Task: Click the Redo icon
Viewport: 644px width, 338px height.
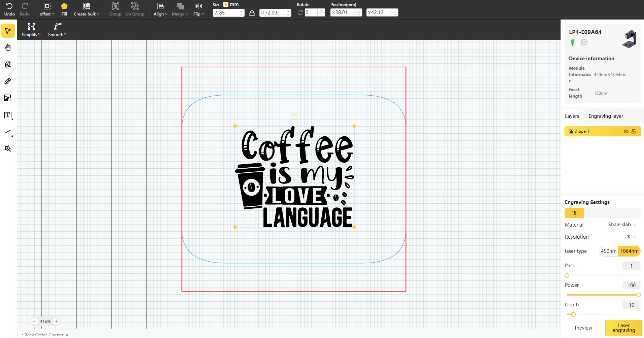Action: pyautogui.click(x=25, y=6)
